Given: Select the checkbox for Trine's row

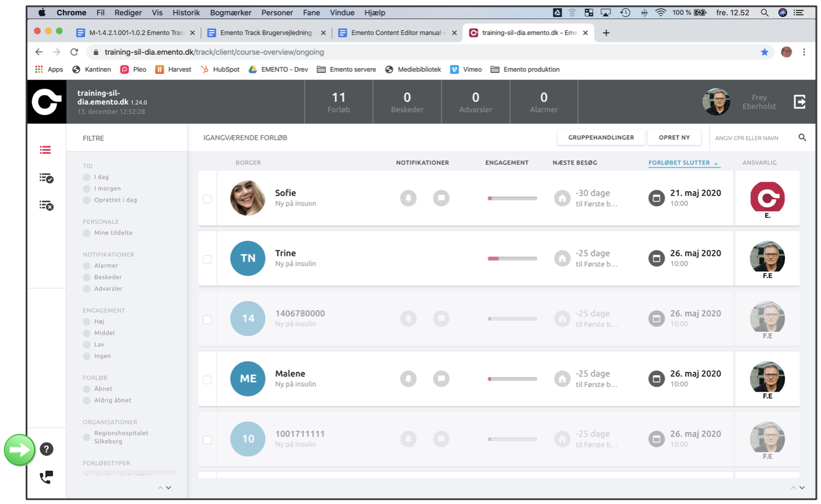Looking at the screenshot, I should tap(207, 259).
